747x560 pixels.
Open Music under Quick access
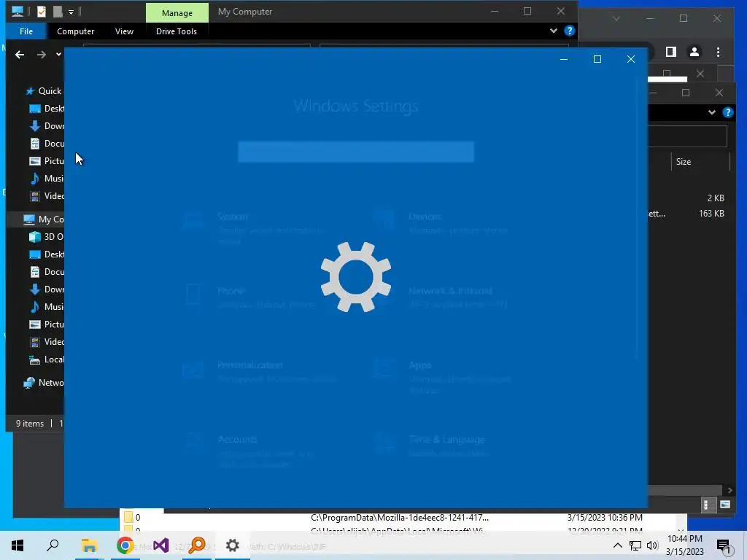47,179
